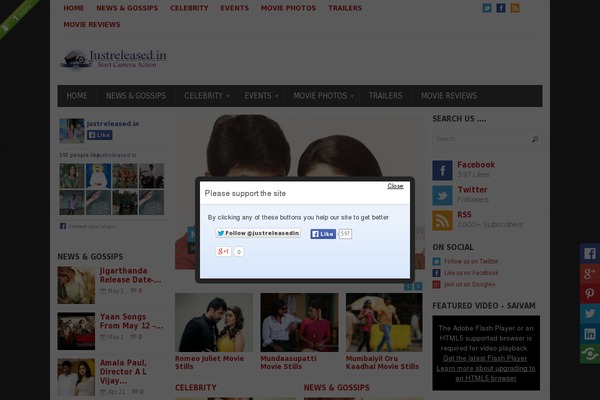Share via floating Facebook side button

(x=590, y=253)
